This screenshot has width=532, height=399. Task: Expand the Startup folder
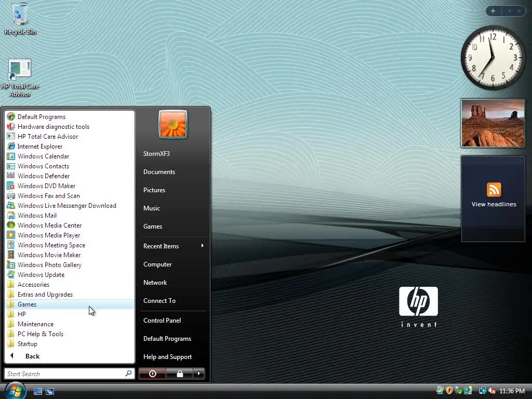point(70,344)
